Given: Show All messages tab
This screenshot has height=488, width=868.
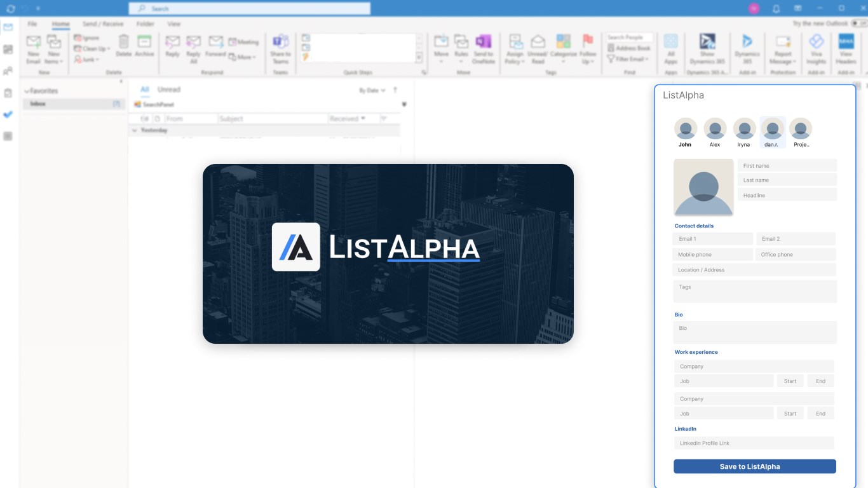Looking at the screenshot, I should (x=145, y=90).
